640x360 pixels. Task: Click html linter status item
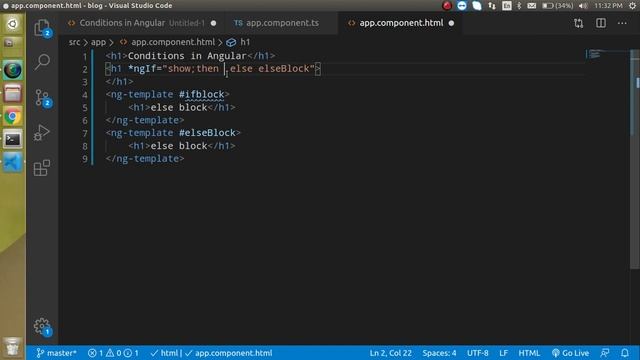[x=164, y=353]
